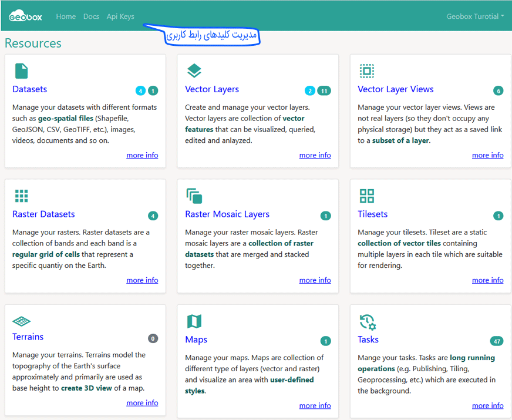Click the Raster Datasets grid icon
This screenshot has height=420, width=512.
(x=21, y=196)
